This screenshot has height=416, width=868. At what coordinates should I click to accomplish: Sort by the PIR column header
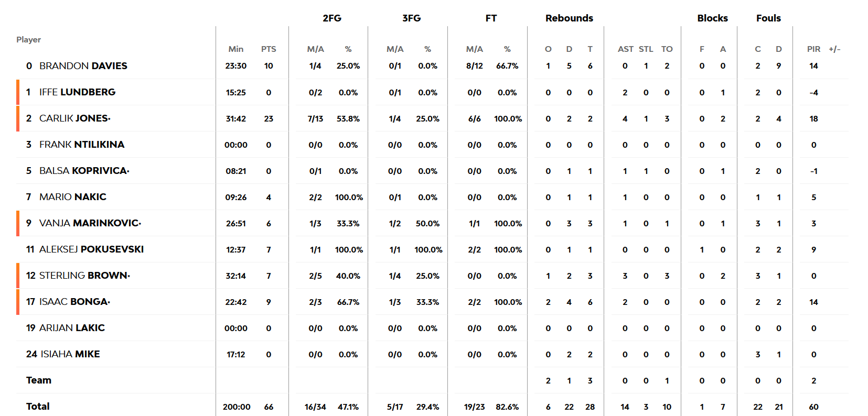click(813, 49)
